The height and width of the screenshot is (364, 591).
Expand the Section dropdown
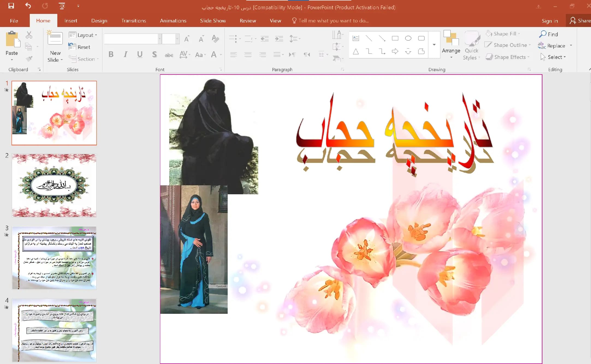click(x=84, y=59)
